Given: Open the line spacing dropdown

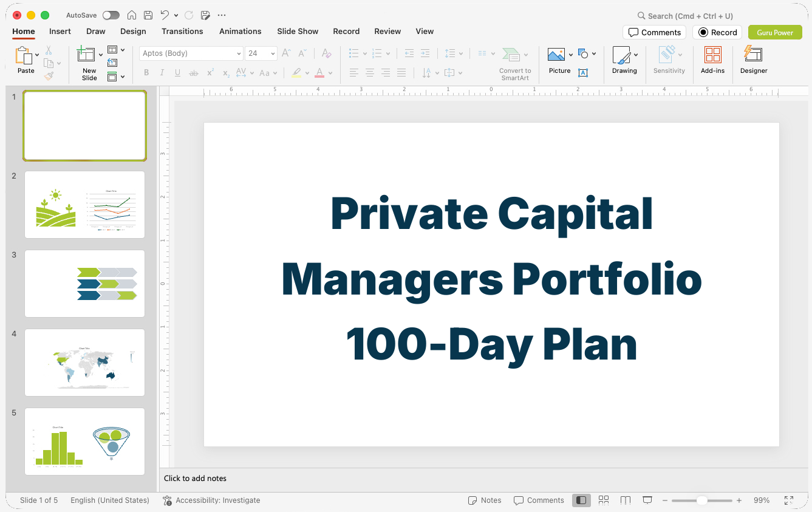Looking at the screenshot, I should pos(453,53).
